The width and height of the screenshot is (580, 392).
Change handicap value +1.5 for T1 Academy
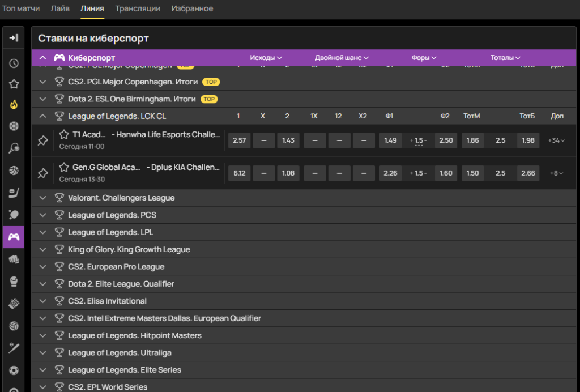click(419, 140)
